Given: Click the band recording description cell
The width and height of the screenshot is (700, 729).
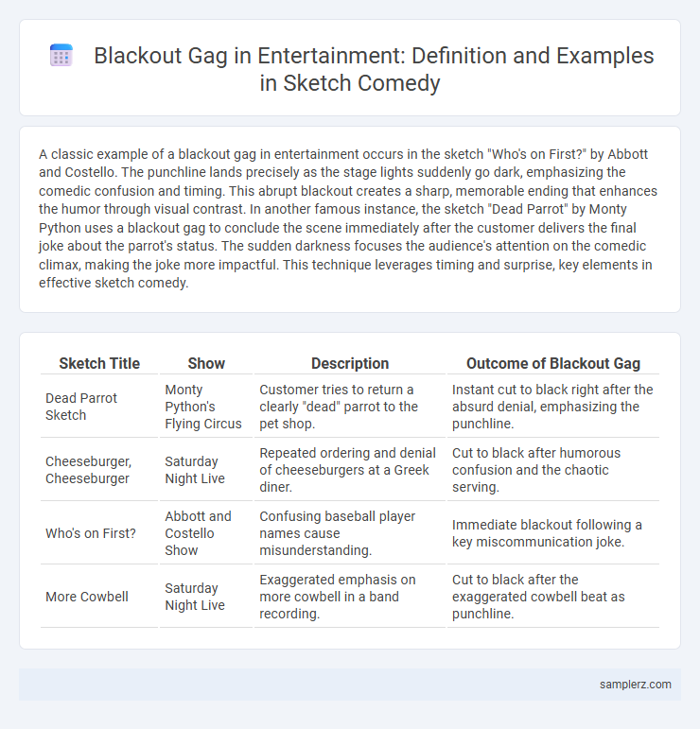Looking at the screenshot, I should point(350,596).
